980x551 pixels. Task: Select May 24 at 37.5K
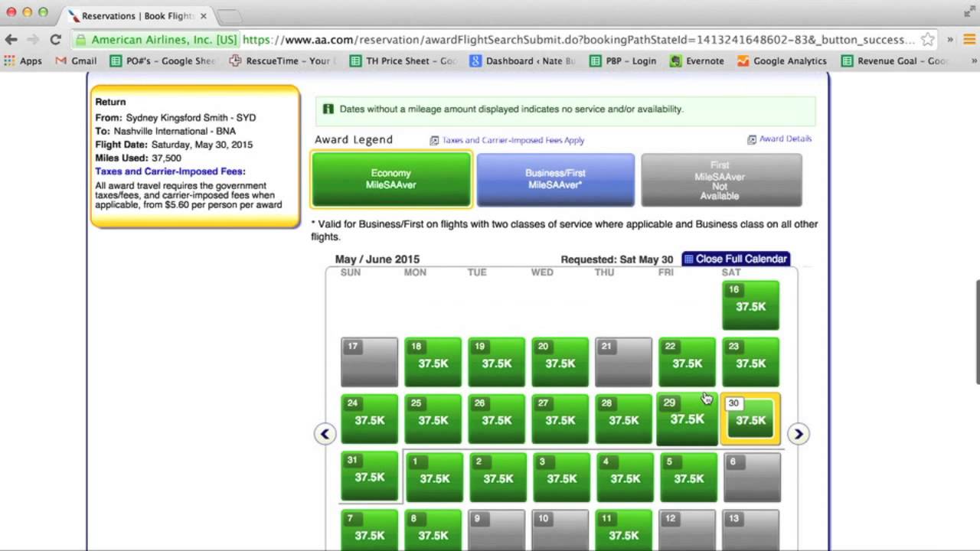pos(369,419)
